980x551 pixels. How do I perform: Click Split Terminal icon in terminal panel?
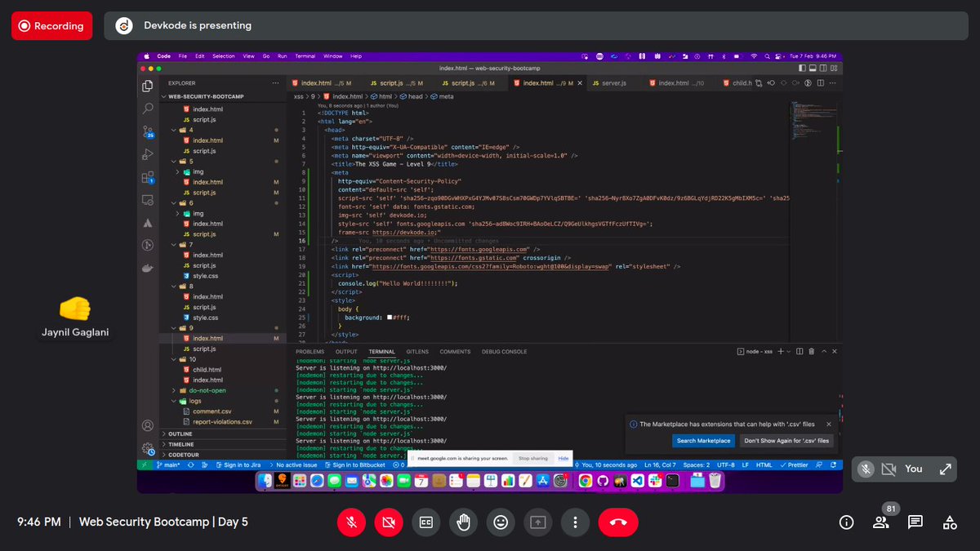click(x=800, y=352)
